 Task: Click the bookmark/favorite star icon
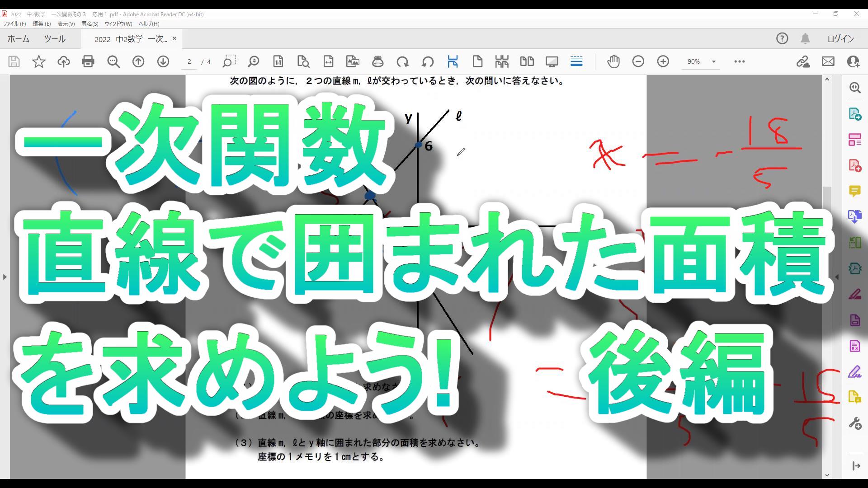39,61
